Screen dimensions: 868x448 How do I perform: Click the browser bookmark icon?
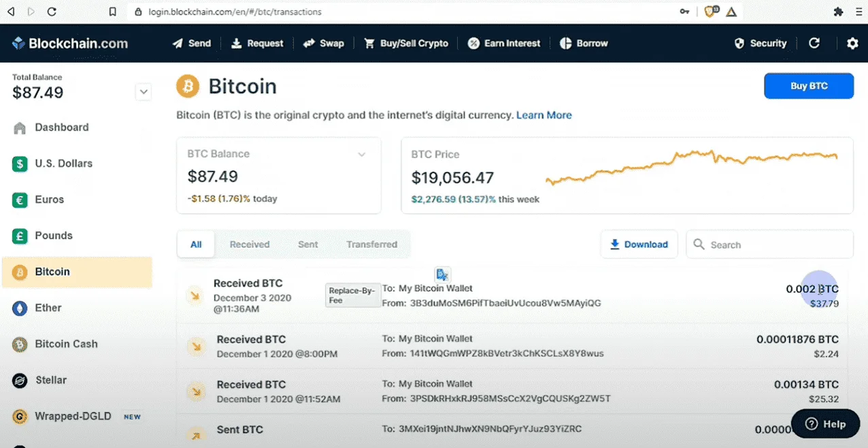(113, 12)
